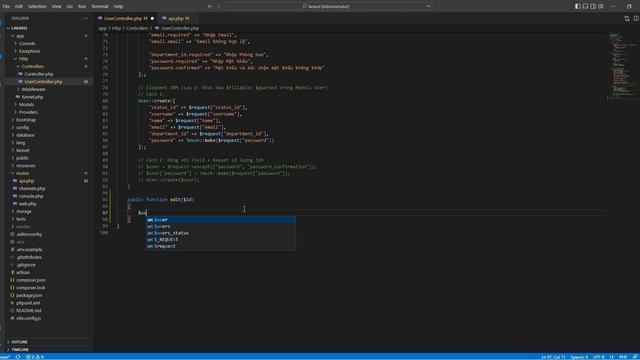Open the View menu
The width and height of the screenshot is (640, 360).
click(x=56, y=7)
